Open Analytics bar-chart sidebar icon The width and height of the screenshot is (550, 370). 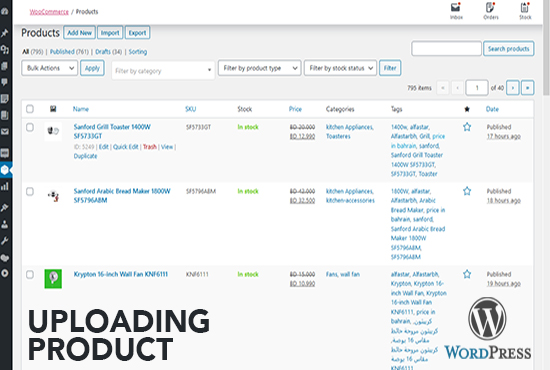pyautogui.click(x=5, y=187)
